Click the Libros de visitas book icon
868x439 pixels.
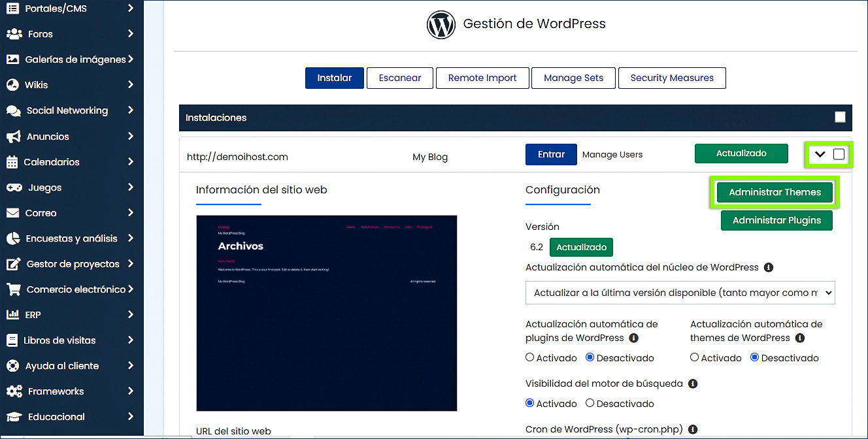coord(11,340)
